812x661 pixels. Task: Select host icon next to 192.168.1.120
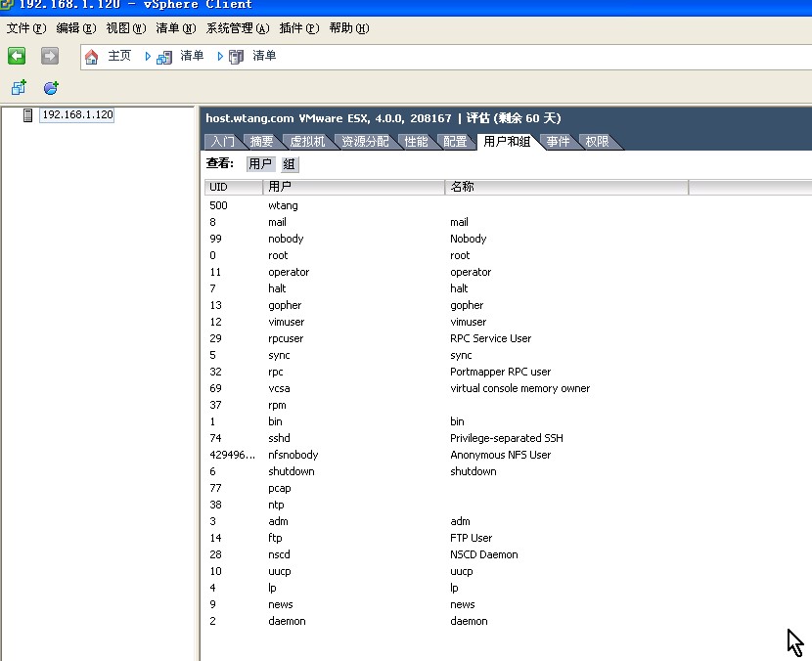coord(28,115)
